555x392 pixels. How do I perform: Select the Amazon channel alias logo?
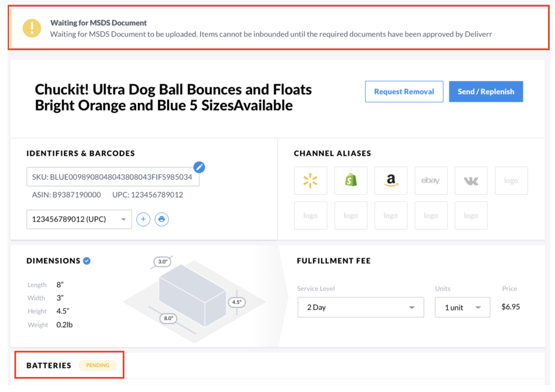tap(391, 181)
